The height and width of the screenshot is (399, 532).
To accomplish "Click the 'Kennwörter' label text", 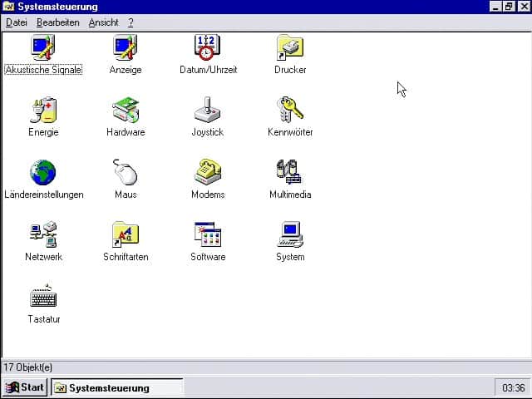I will pyautogui.click(x=290, y=132).
